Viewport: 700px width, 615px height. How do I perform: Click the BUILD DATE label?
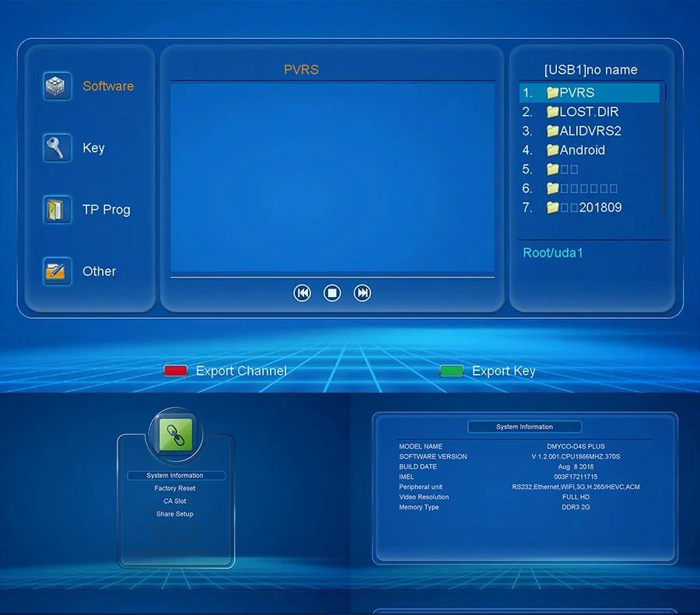coord(418,466)
